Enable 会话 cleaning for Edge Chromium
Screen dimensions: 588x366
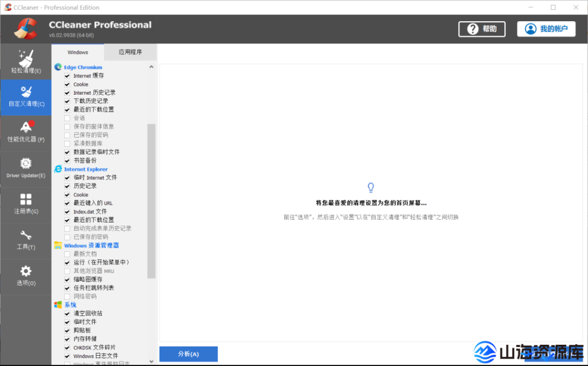tap(68, 118)
